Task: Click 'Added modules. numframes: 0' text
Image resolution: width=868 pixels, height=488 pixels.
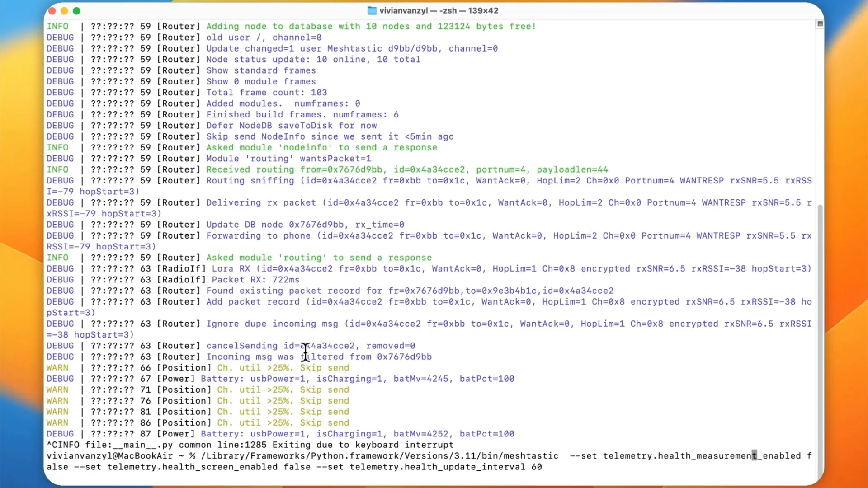Action: click(x=283, y=103)
